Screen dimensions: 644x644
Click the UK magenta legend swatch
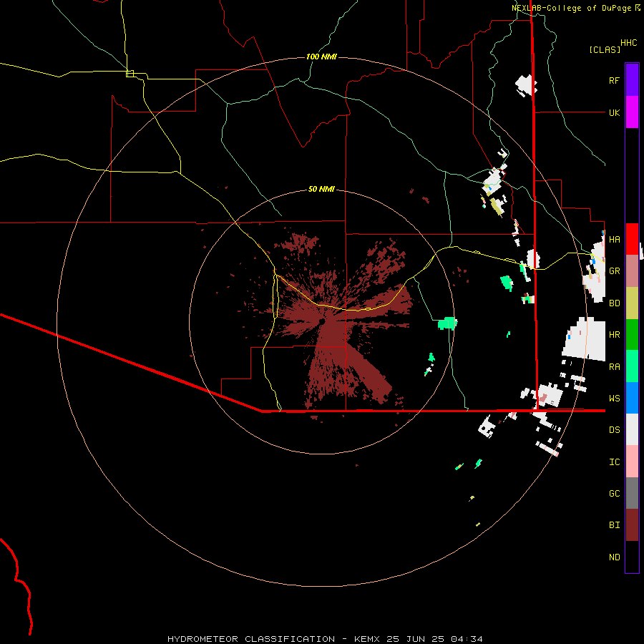click(x=632, y=112)
